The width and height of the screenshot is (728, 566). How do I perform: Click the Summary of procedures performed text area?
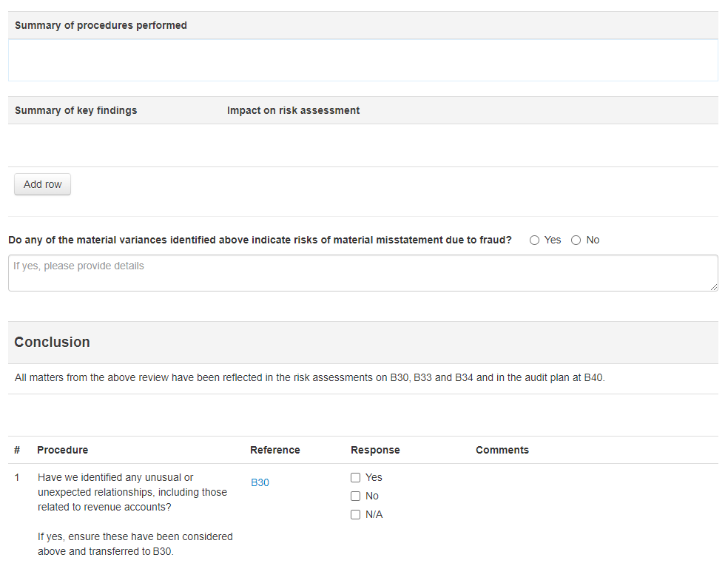coord(363,59)
